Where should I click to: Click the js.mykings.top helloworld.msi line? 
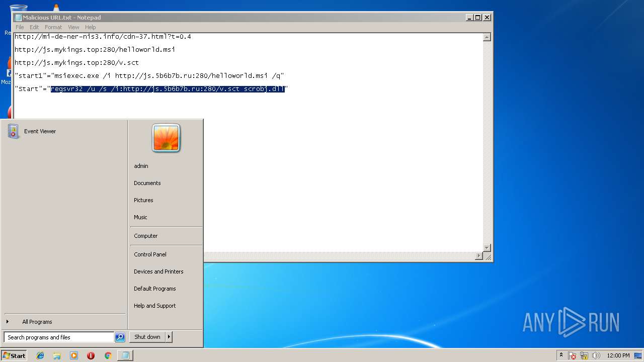[95, 50]
